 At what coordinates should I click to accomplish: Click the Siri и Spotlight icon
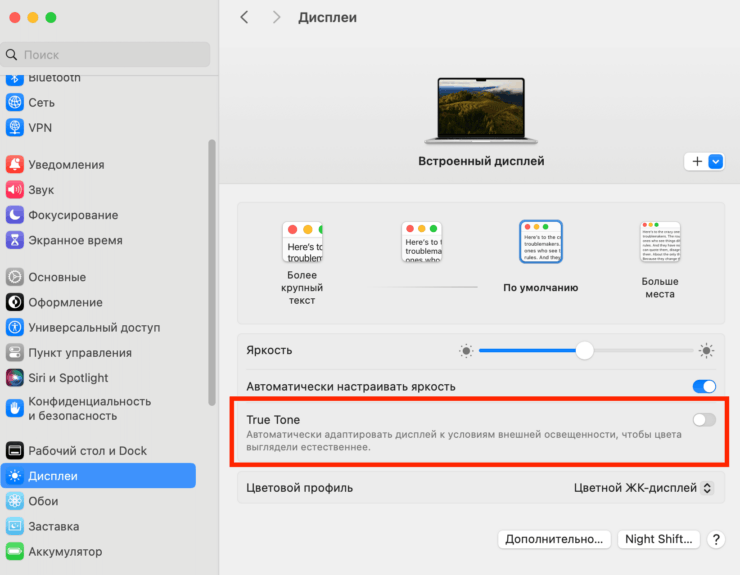pos(15,378)
